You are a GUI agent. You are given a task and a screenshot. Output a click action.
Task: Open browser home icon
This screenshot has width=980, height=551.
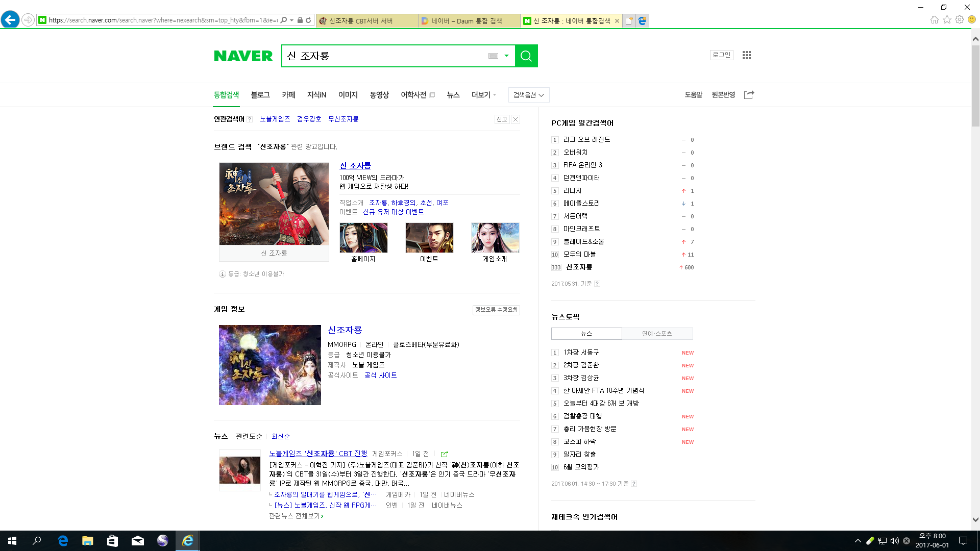point(935,20)
